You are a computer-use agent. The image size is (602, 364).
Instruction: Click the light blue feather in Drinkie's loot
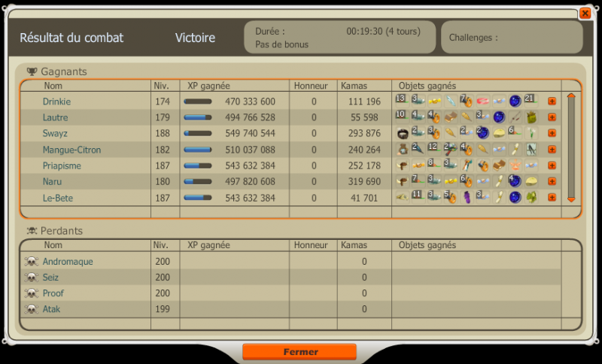tap(451, 102)
